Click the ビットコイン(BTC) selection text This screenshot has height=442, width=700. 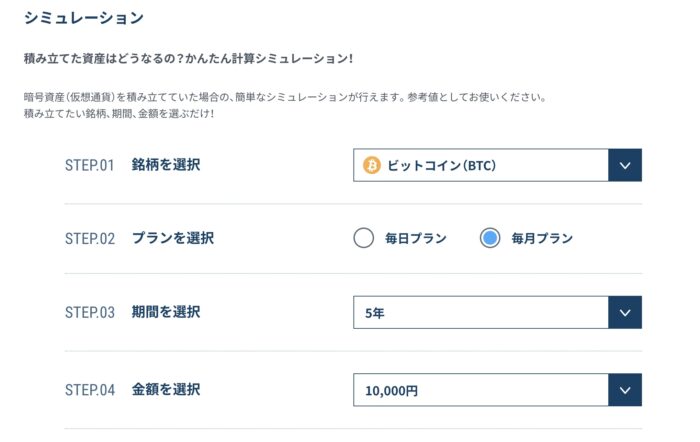click(441, 166)
